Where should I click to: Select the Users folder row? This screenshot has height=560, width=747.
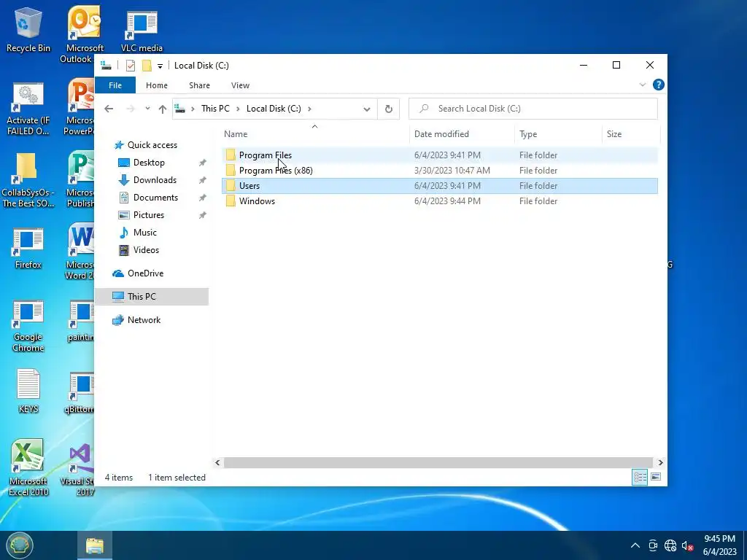coord(439,186)
